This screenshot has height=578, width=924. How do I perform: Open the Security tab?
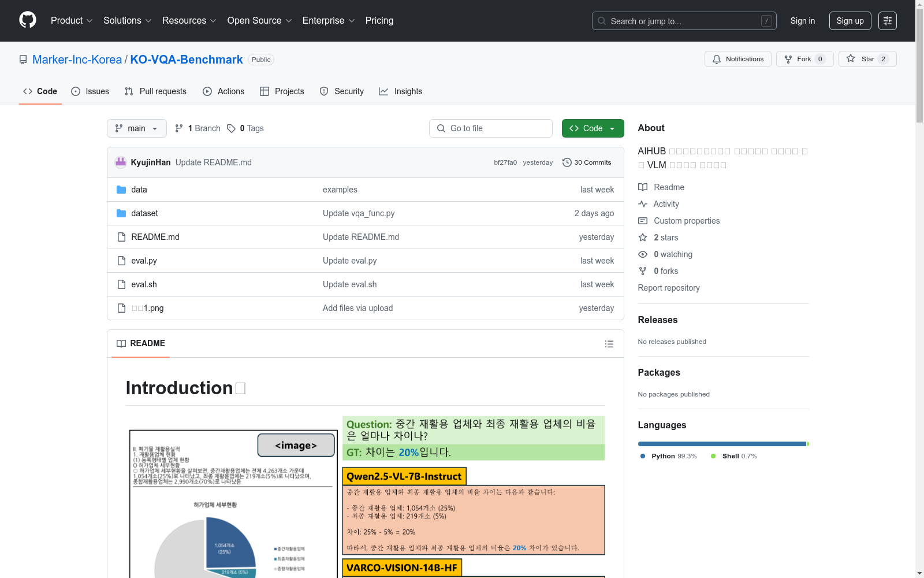point(342,91)
